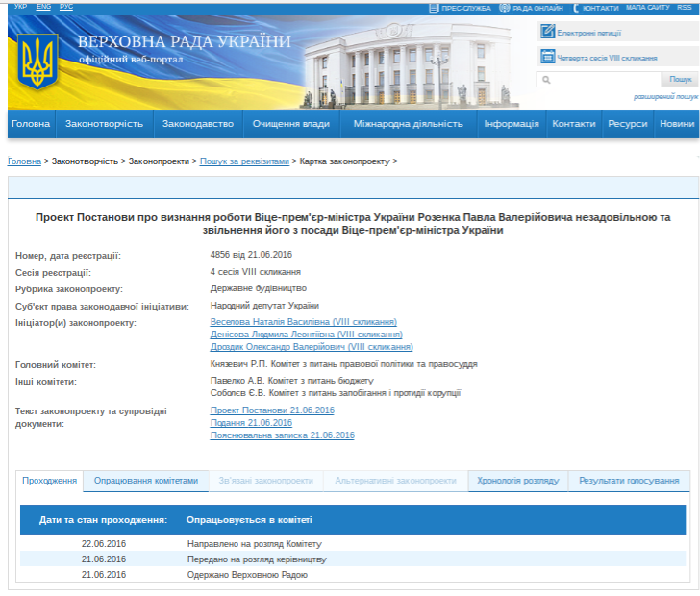Switch language to РУС
Screen dimensions: 700x596
coord(66,7)
